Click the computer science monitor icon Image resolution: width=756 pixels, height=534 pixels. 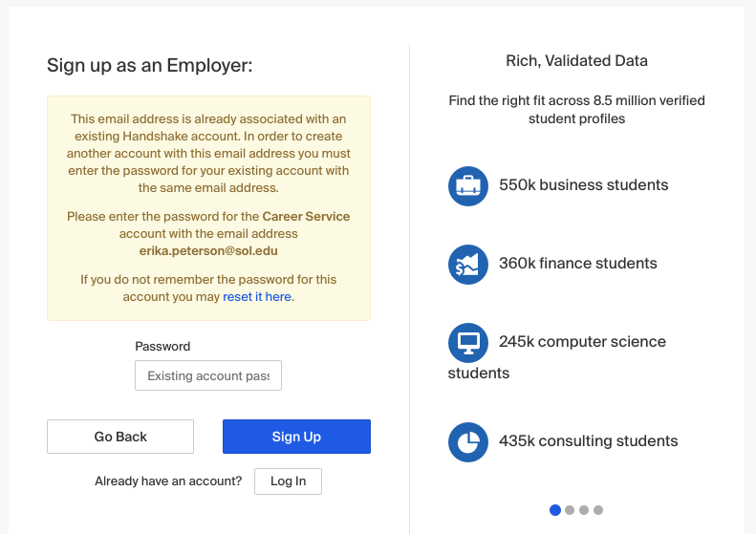[467, 343]
